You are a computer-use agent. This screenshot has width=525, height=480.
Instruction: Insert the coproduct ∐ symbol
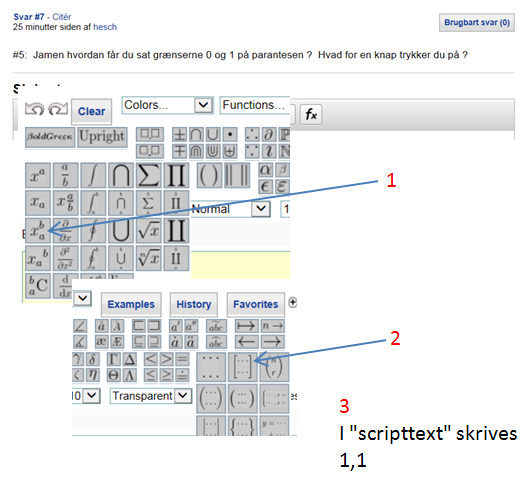click(176, 231)
